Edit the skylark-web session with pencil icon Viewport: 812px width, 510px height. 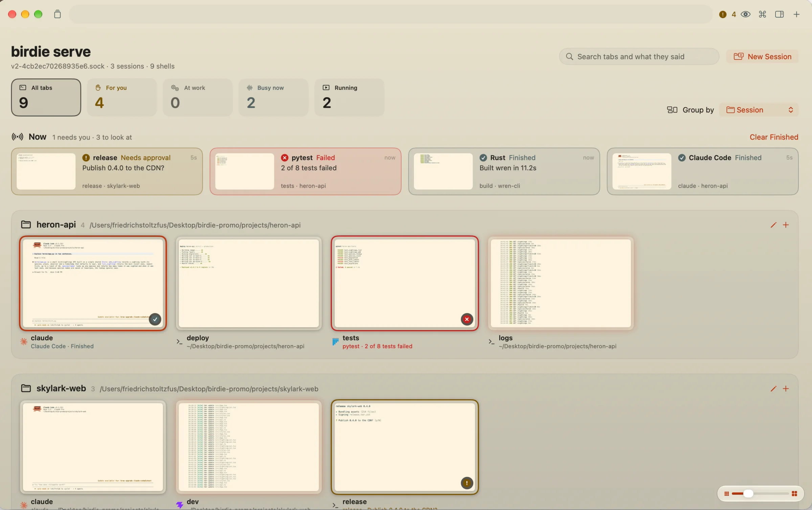point(773,388)
